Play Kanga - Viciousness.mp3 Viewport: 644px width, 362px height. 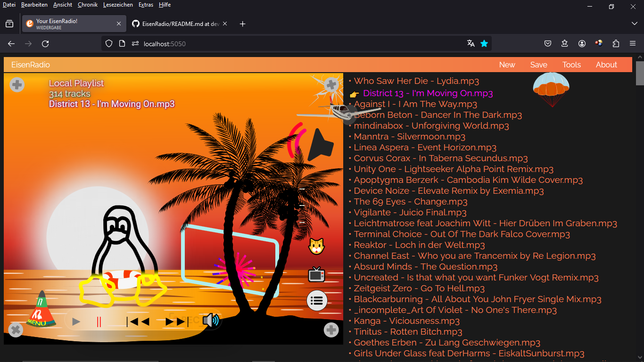pyautogui.click(x=407, y=321)
